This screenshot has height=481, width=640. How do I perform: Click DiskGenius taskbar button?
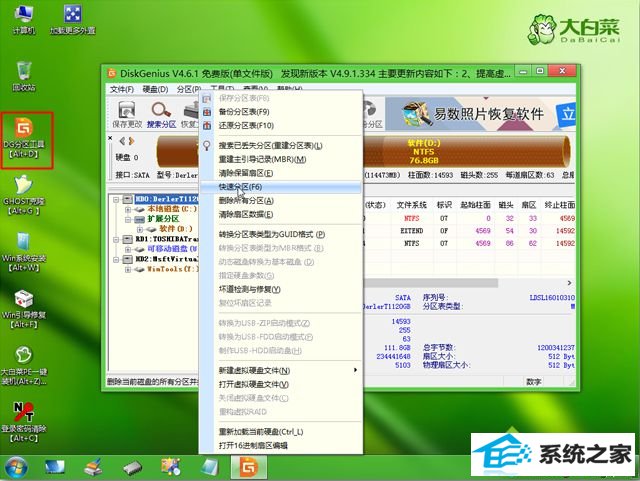point(249,468)
